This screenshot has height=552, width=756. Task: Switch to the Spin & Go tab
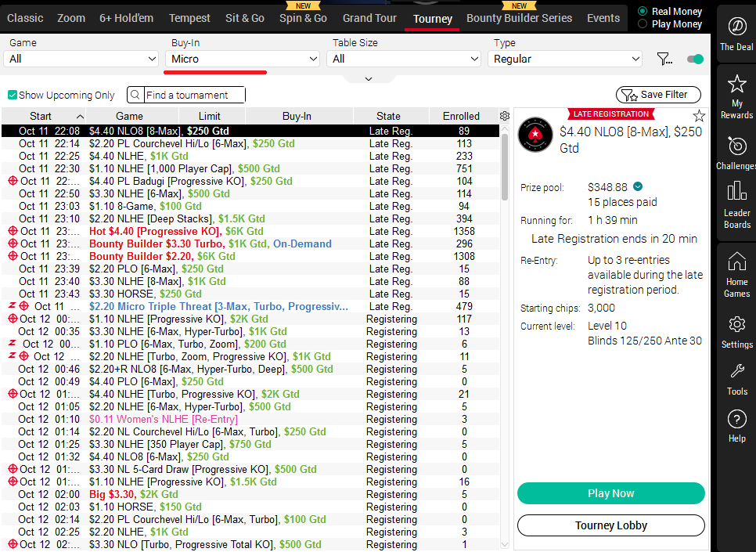click(304, 18)
